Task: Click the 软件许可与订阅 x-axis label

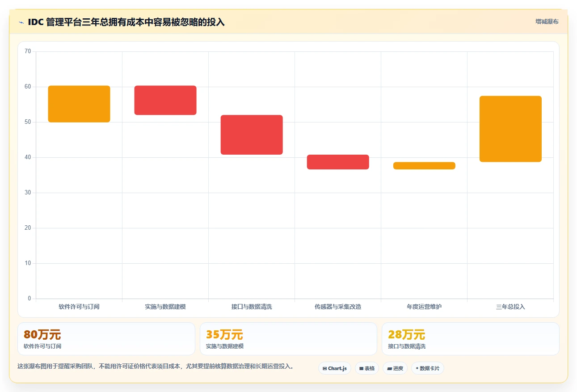Action: click(79, 307)
